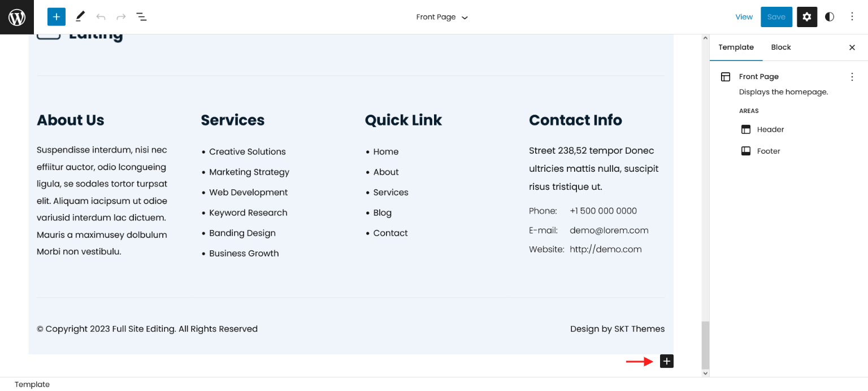Open the top-bar Options three-dot menu

852,17
